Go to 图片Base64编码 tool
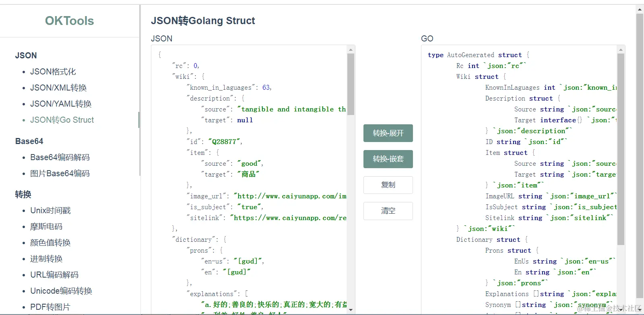The width and height of the screenshot is (644, 315). (60, 173)
